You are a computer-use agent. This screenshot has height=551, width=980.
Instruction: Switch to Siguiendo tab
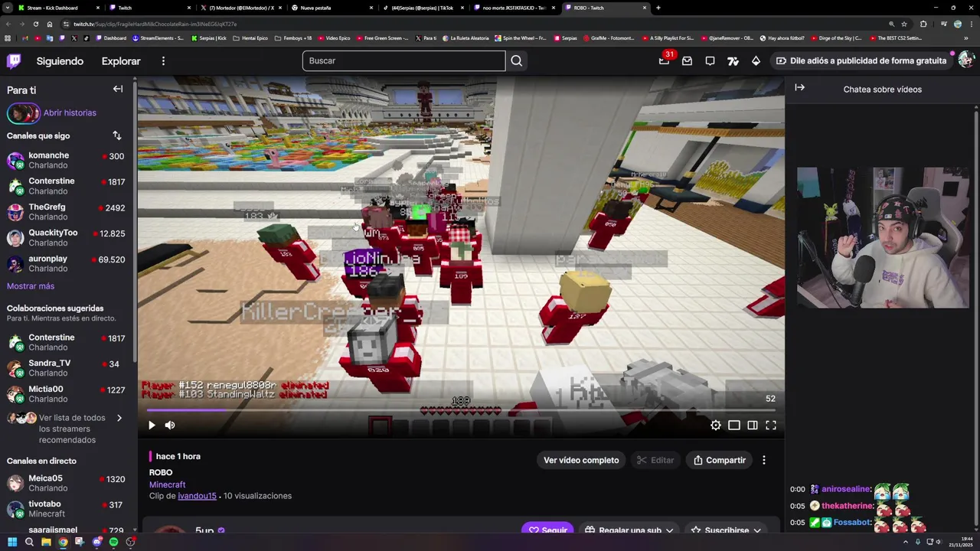pos(60,61)
